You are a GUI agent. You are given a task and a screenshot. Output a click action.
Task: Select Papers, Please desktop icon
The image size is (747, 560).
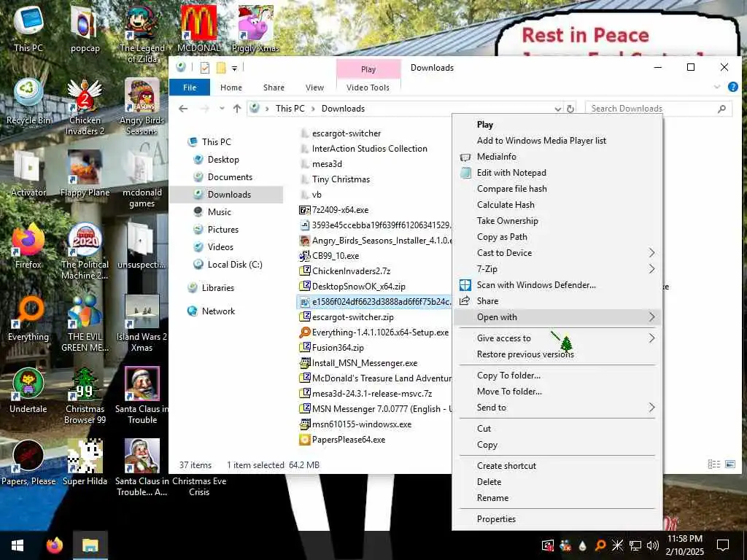[28, 463]
